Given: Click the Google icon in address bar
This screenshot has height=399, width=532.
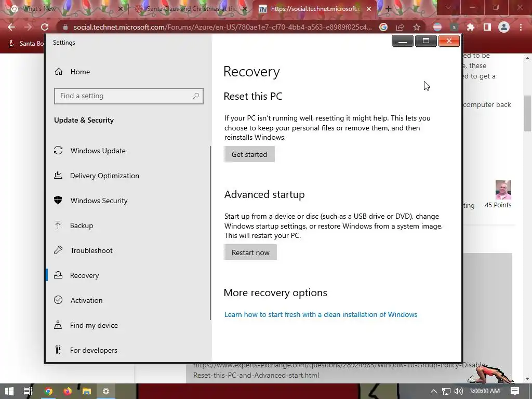Looking at the screenshot, I should coord(383,27).
